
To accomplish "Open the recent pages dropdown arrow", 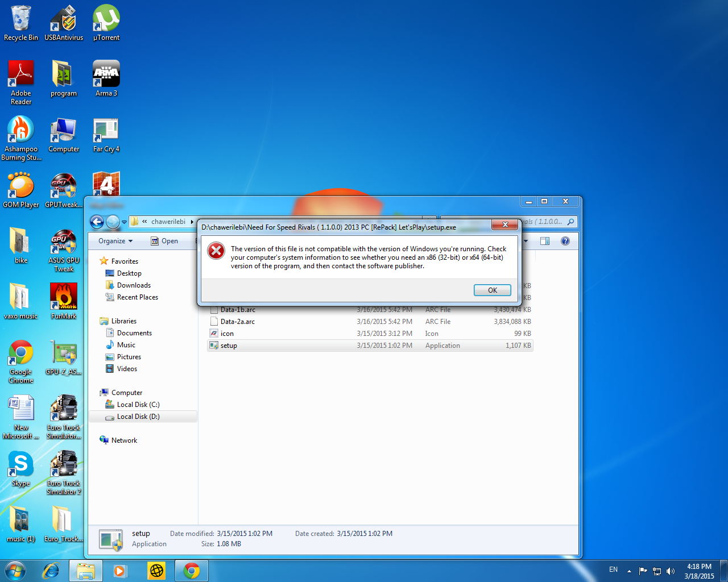I will point(124,222).
